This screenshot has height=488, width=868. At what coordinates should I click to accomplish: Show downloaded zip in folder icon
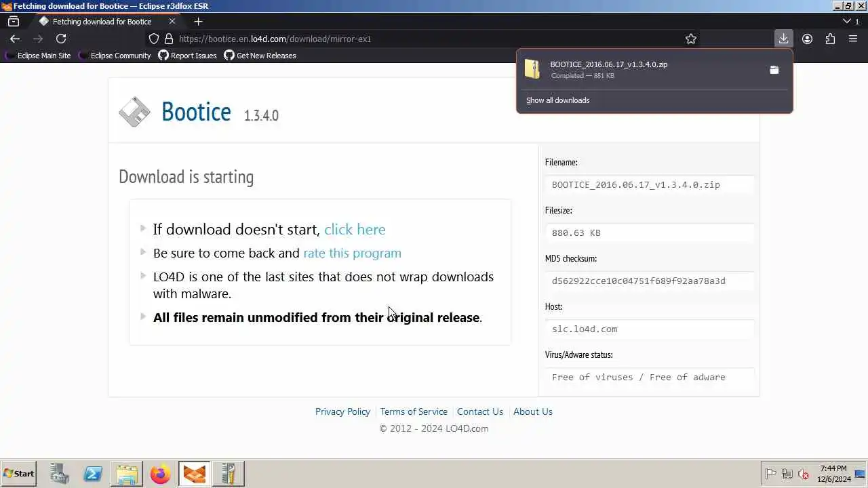pyautogui.click(x=774, y=70)
